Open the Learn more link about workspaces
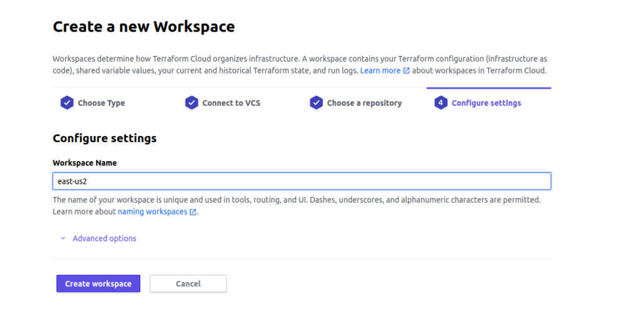The width and height of the screenshot is (644, 314). [x=380, y=70]
